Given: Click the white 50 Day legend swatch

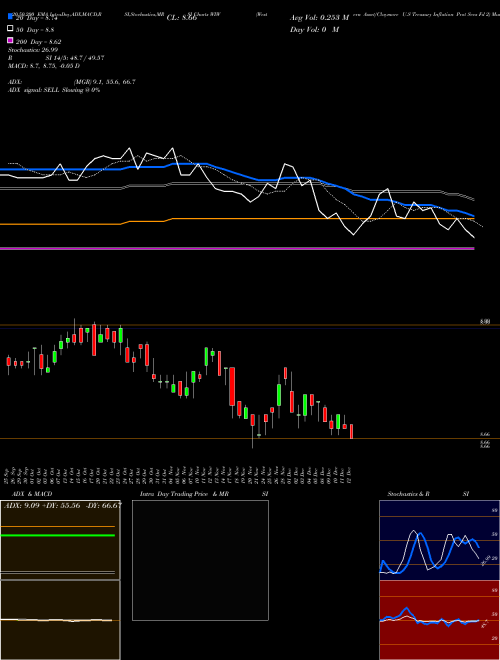Looking at the screenshot, I should pos(10,29).
